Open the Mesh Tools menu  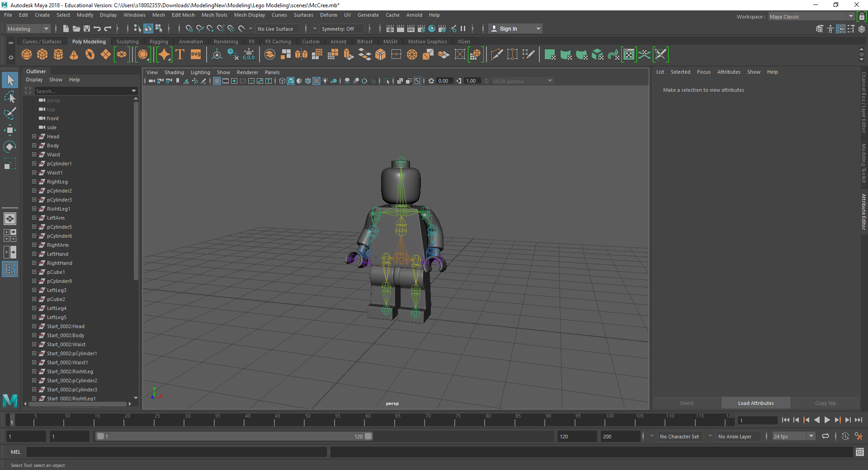pyautogui.click(x=214, y=15)
